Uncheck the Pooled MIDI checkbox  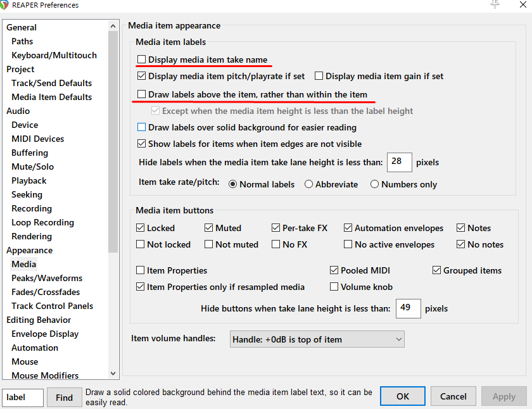(334, 270)
